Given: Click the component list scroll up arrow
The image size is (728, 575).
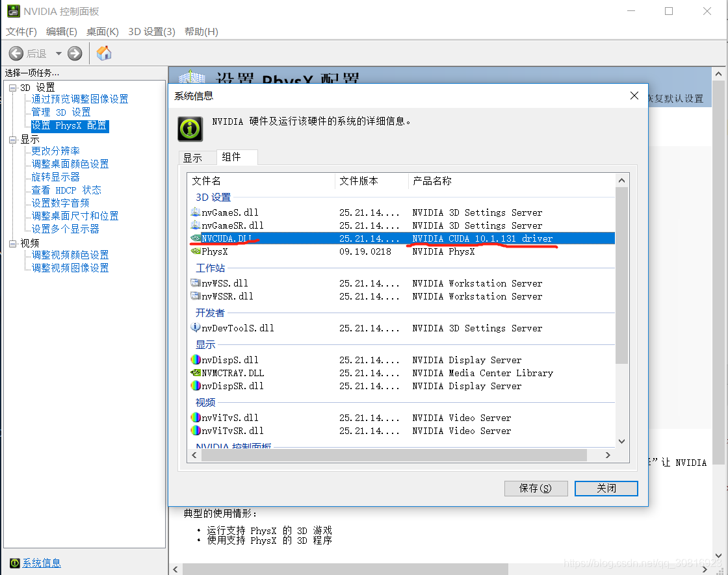Looking at the screenshot, I should pos(621,181).
